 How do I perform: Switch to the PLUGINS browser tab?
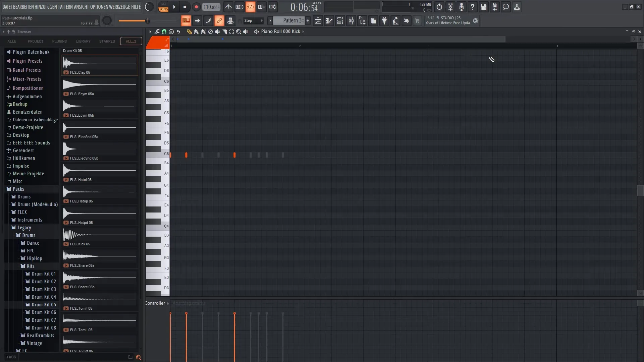(59, 41)
